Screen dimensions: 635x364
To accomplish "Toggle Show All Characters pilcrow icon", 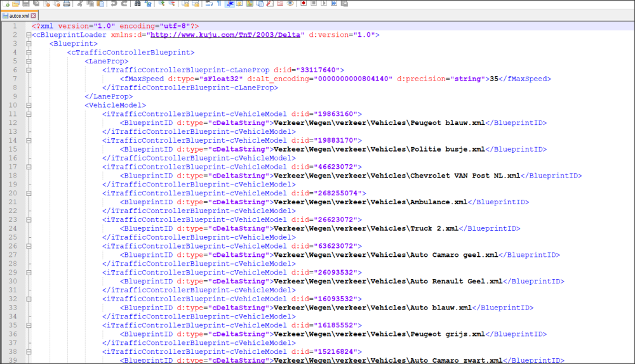I will (219, 4).
